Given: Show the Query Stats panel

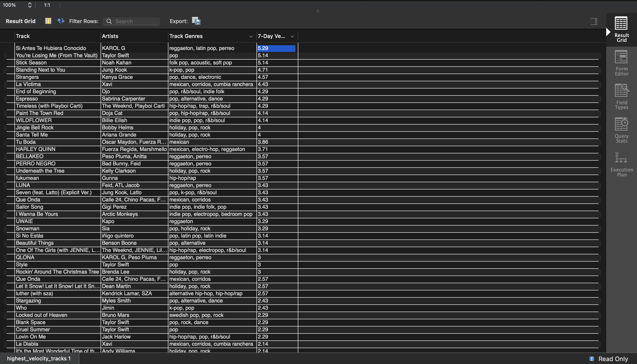Looking at the screenshot, I should coord(621,130).
